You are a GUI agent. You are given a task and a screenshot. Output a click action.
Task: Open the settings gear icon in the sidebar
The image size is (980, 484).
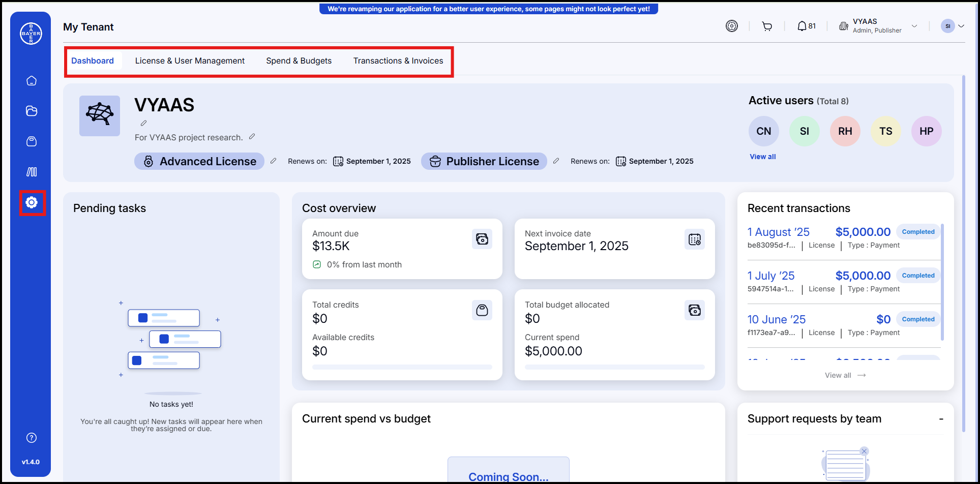pyautogui.click(x=32, y=202)
